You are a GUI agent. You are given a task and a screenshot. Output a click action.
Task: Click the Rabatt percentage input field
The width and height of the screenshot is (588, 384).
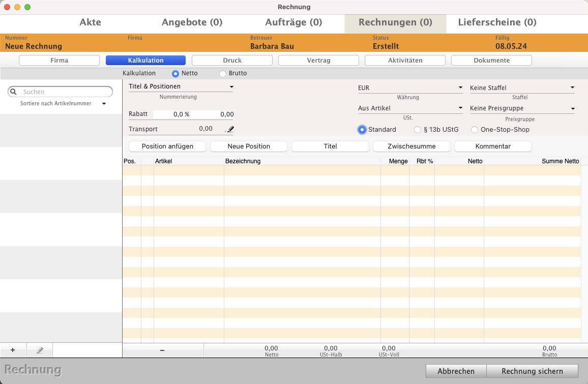173,114
